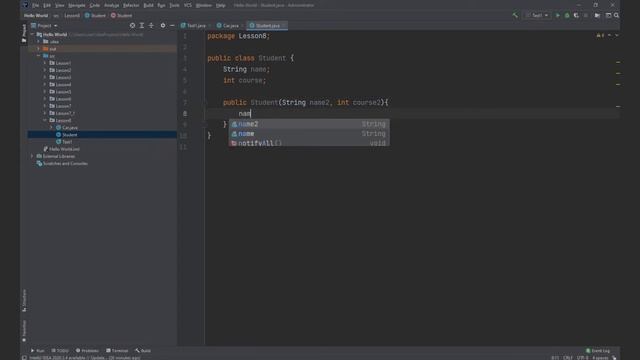
Task: Collapse the src folder
Action: [39, 56]
